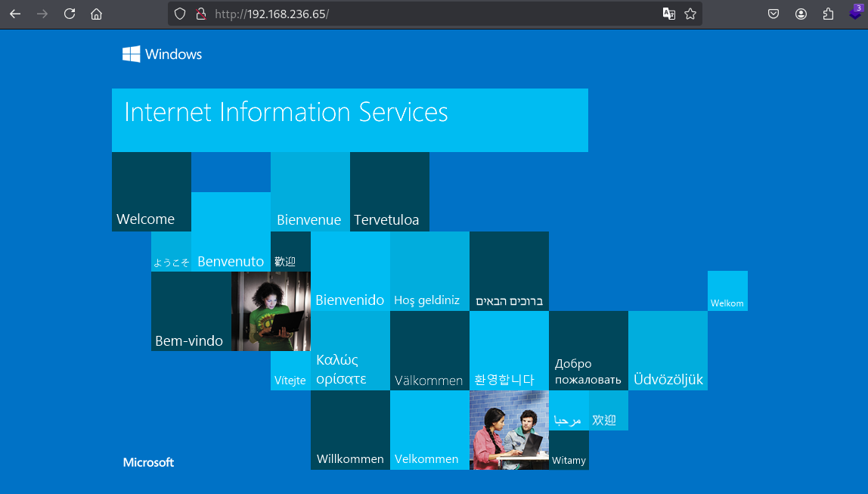This screenshot has width=868, height=494.
Task: Click the Arabic مرحبا tile
Action: pos(569,410)
